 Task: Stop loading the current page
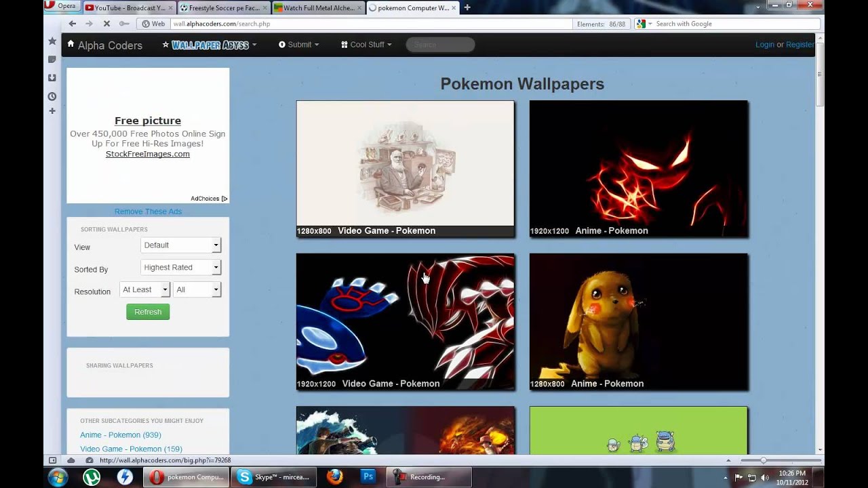pyautogui.click(x=106, y=24)
